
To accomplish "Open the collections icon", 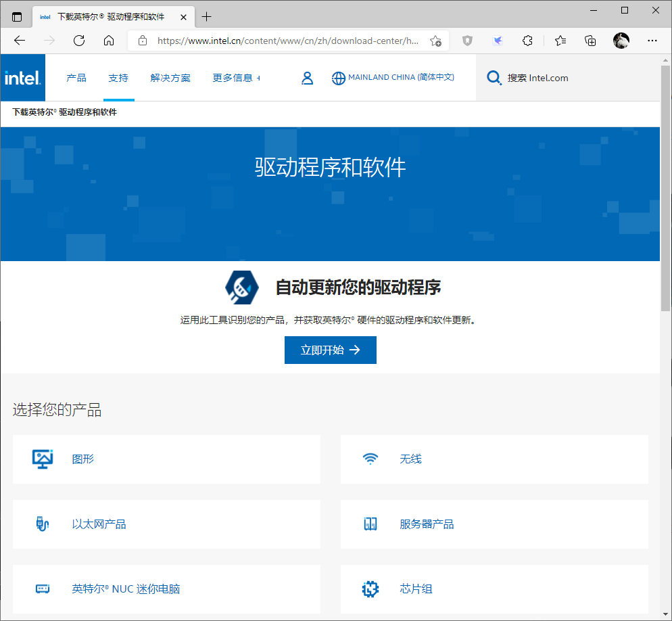I will [x=591, y=41].
